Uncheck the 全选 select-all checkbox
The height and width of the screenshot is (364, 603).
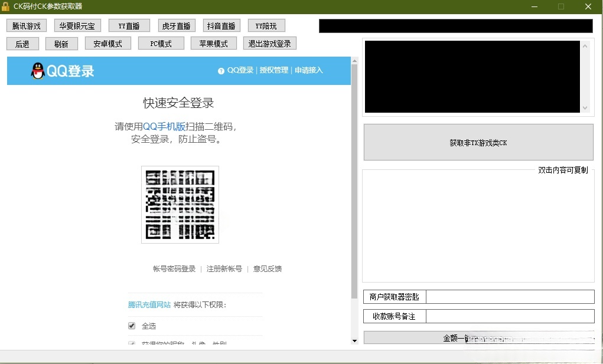point(132,325)
